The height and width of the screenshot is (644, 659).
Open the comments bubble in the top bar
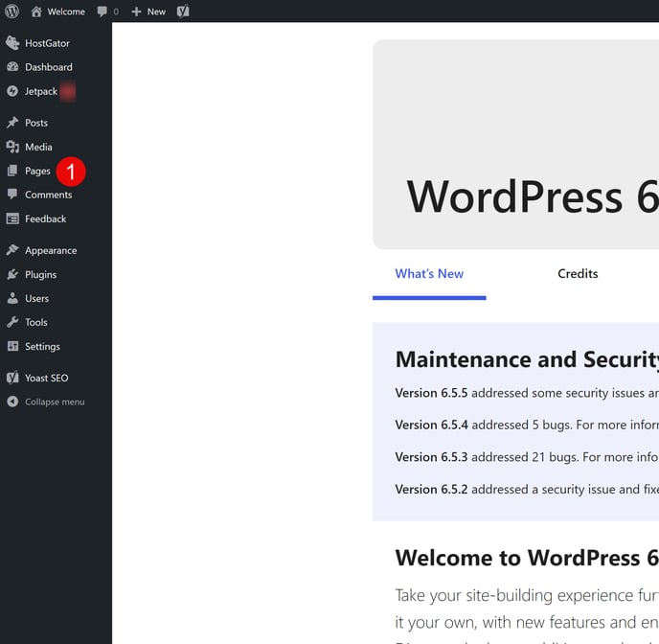(x=102, y=11)
